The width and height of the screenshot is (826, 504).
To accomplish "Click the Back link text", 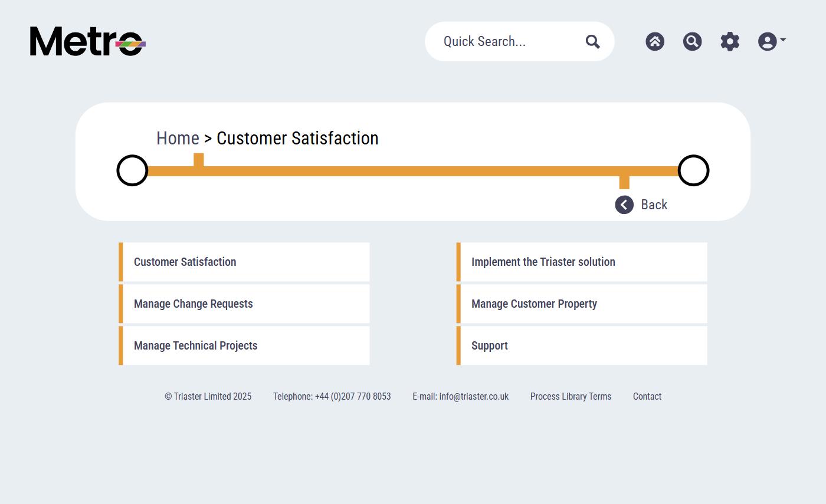I will tap(654, 205).
